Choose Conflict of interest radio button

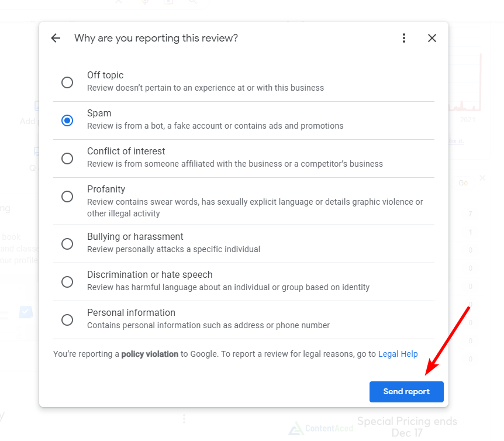point(67,158)
